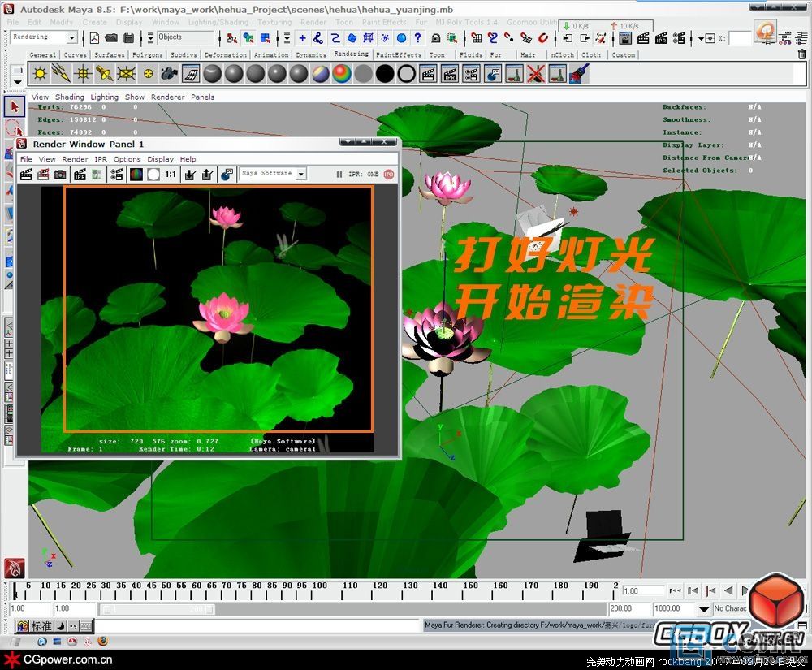Switch to the Polygons shelf tab
812x670 pixels.
(147, 55)
